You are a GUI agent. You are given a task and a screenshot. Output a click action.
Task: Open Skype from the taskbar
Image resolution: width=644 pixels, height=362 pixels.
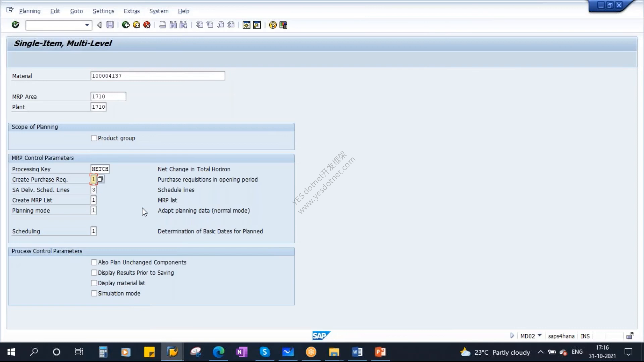pos(265,352)
